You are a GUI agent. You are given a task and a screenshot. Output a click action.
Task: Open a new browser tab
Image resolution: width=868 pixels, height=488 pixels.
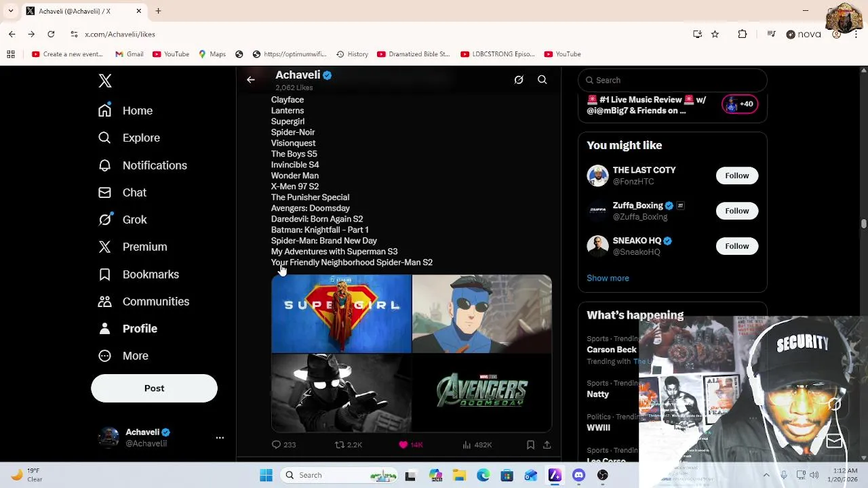pyautogui.click(x=158, y=11)
